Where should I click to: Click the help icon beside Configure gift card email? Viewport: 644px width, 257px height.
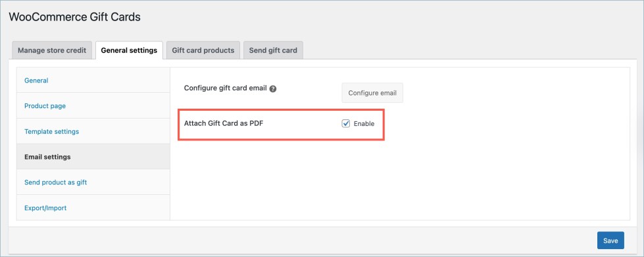point(273,88)
